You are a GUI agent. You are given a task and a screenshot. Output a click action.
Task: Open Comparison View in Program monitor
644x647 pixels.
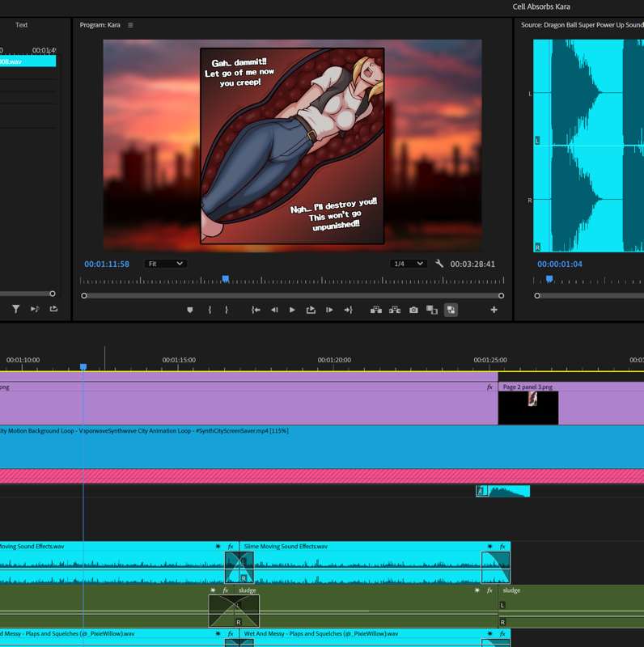coord(432,310)
